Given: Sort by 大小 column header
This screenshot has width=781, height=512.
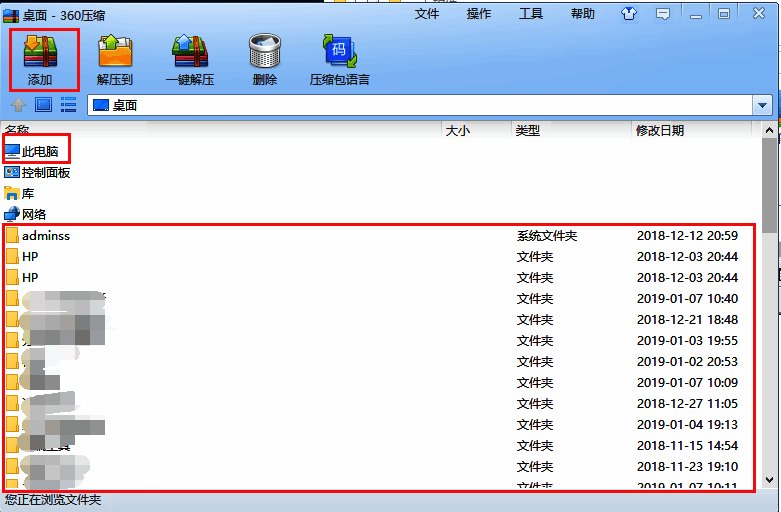Looking at the screenshot, I should (476, 130).
